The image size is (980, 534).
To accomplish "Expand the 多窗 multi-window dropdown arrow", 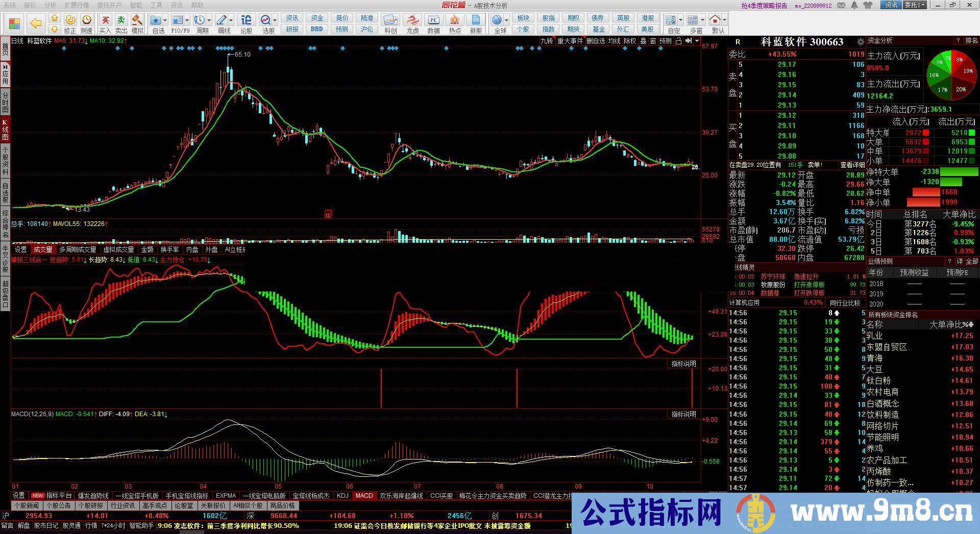I will [702, 20].
